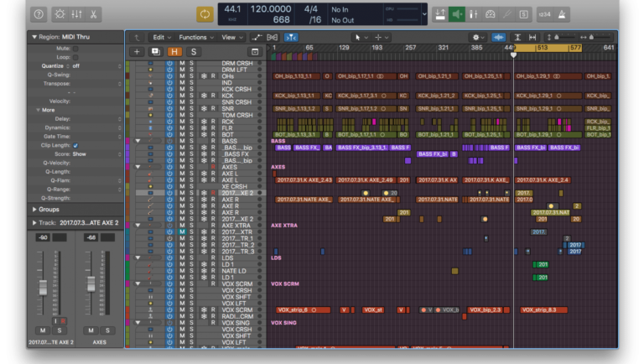Image resolution: width=644 pixels, height=364 pixels.
Task: Click the boxed S solo button in control bar
Action: (523, 14)
